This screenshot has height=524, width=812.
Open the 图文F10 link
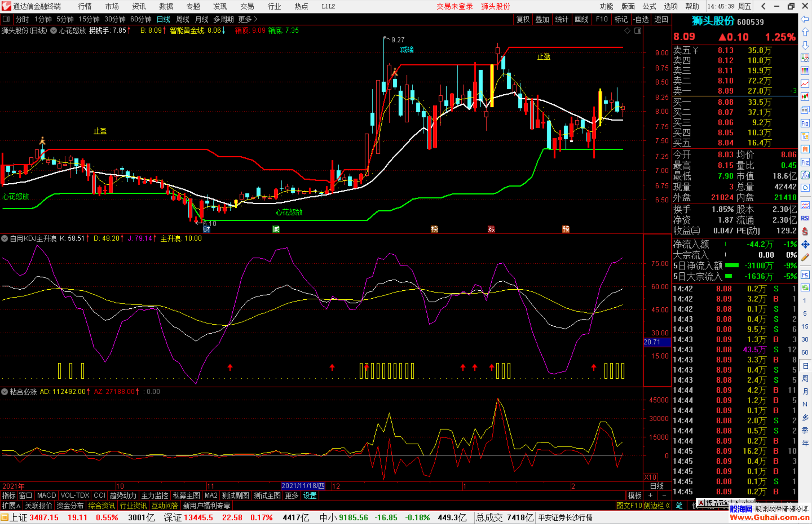pyautogui.click(x=629, y=506)
